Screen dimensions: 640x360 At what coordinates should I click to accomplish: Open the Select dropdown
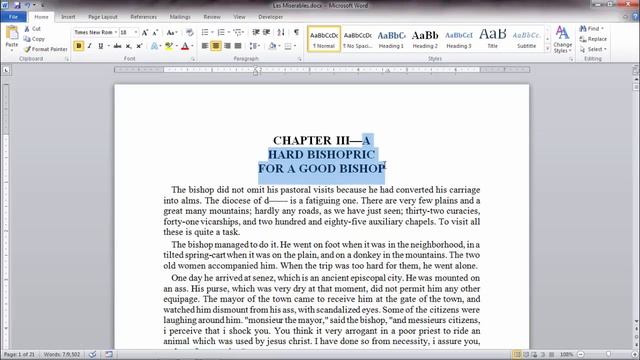click(x=593, y=49)
